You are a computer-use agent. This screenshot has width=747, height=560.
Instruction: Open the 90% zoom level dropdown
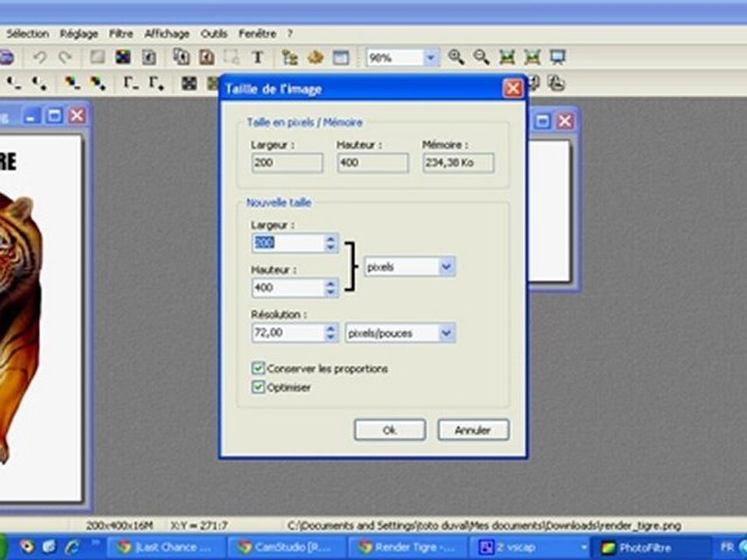(x=430, y=58)
